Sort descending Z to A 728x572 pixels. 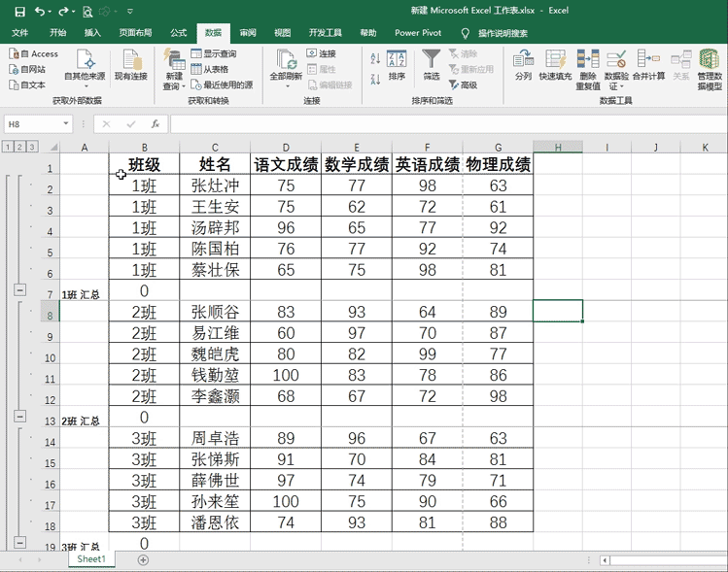(x=375, y=80)
